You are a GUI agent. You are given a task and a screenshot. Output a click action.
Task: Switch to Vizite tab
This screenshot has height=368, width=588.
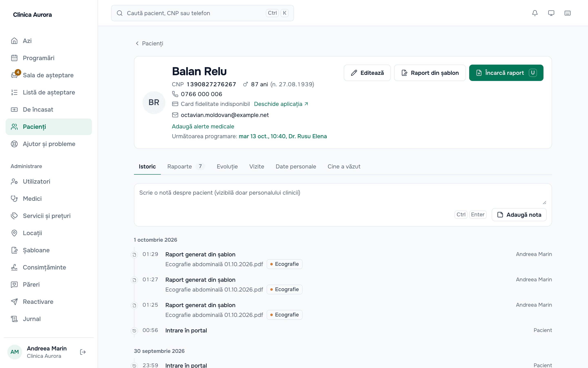[257, 166]
